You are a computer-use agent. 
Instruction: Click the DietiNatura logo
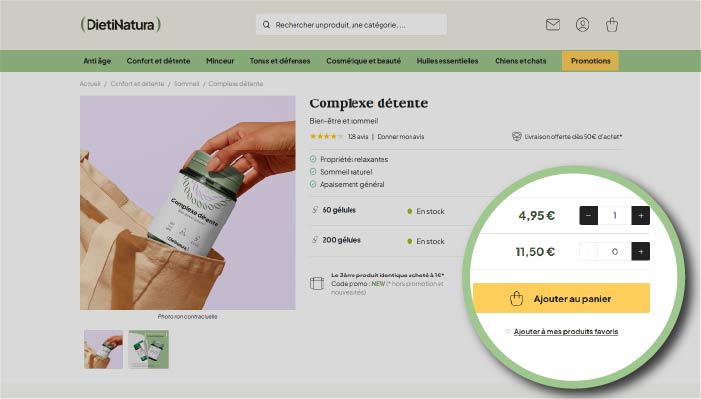coord(121,24)
